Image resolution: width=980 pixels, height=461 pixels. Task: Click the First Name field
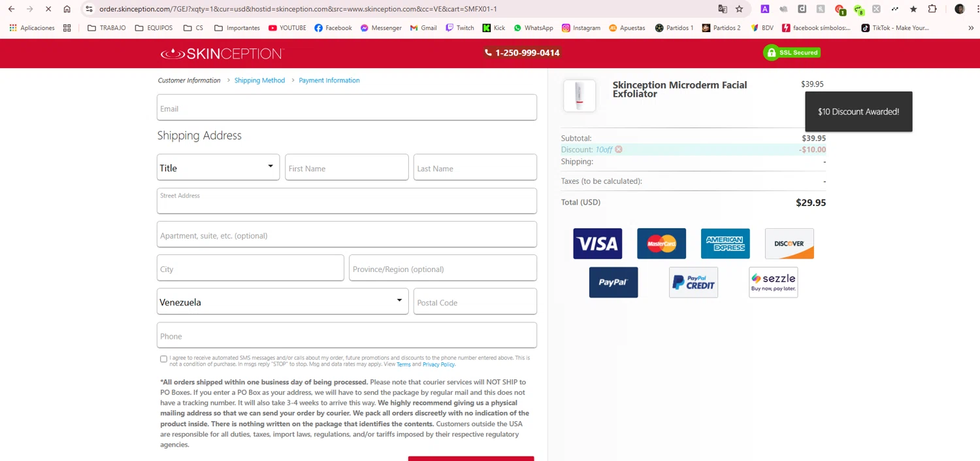coord(347,168)
